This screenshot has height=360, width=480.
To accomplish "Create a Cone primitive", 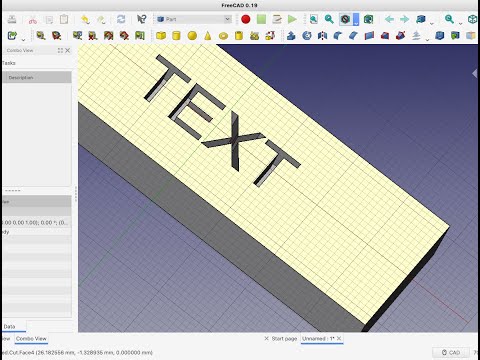I will (208, 35).
